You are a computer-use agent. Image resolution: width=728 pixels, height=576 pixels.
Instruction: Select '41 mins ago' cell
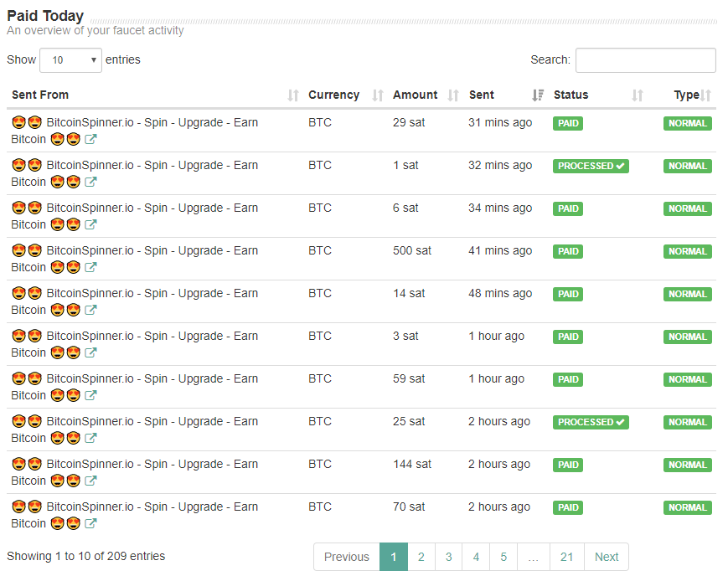(500, 250)
